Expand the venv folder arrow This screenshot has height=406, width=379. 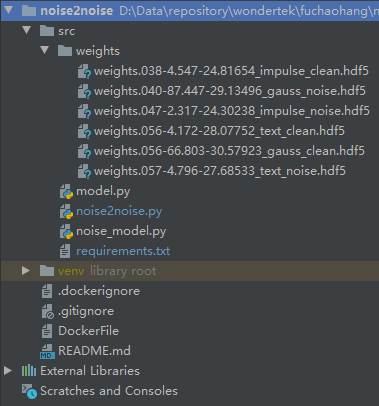tap(26, 271)
